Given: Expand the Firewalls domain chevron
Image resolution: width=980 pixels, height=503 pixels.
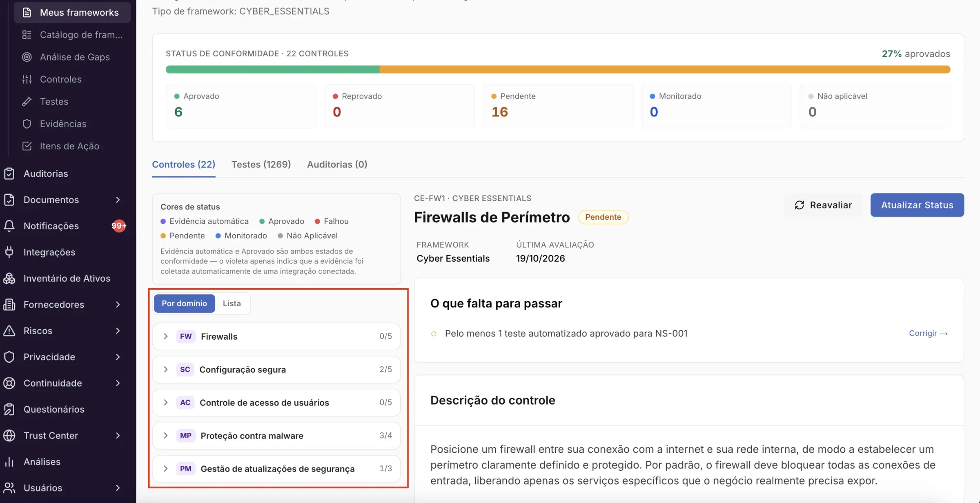Looking at the screenshot, I should [165, 336].
